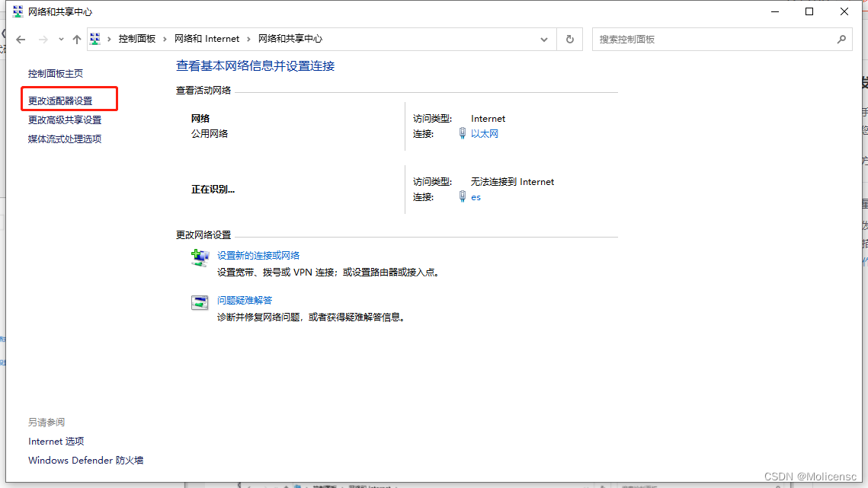Refresh the Network and Sharing Center page
The width and height of the screenshot is (868, 488).
[x=569, y=39]
